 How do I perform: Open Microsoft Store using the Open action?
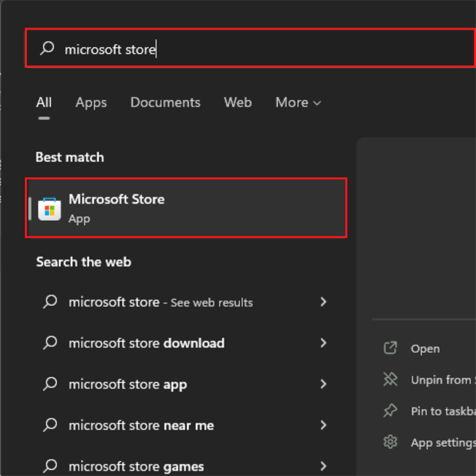(424, 348)
